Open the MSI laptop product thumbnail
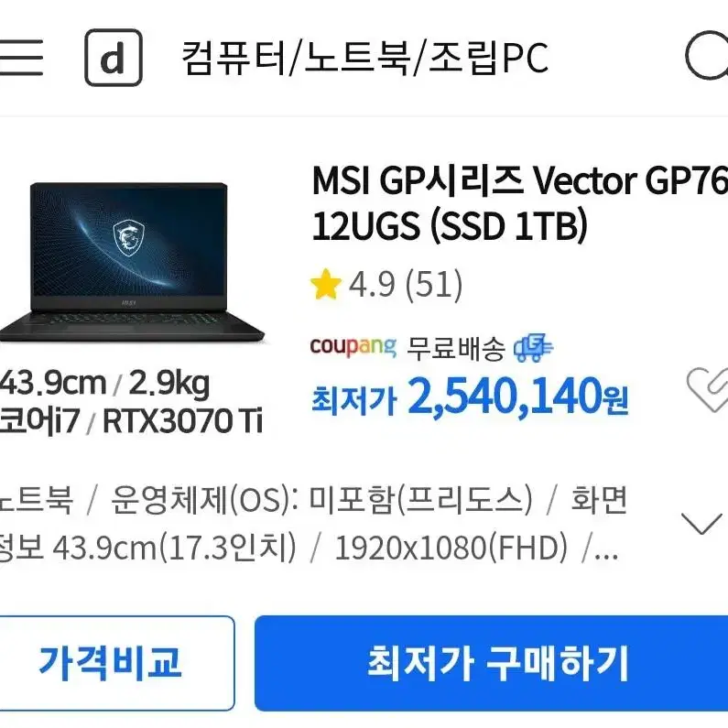Screen dimensions: 728x728 (132, 262)
